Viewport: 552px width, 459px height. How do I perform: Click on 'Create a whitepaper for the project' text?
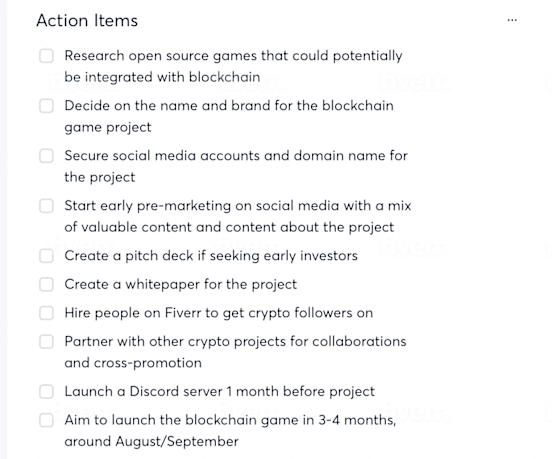pyautogui.click(x=181, y=284)
